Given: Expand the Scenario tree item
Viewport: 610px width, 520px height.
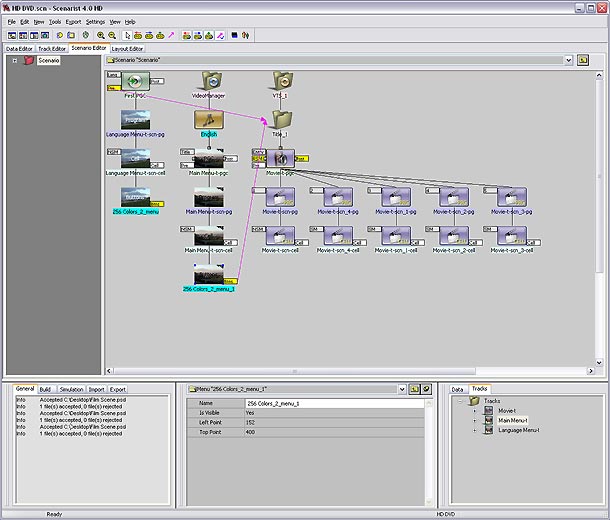Looking at the screenshot, I should pyautogui.click(x=14, y=61).
